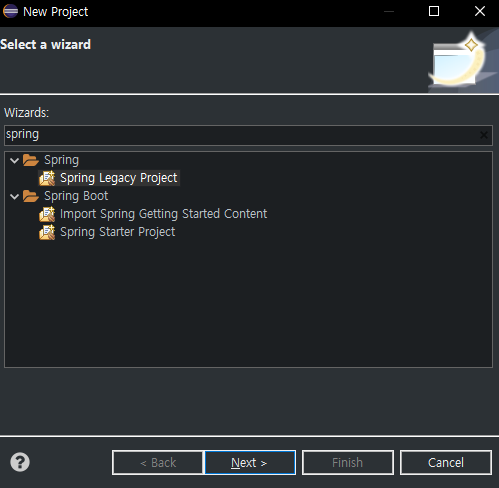Screen dimensions: 499x488
Task: Open the help question mark icon
Action: [20, 462]
